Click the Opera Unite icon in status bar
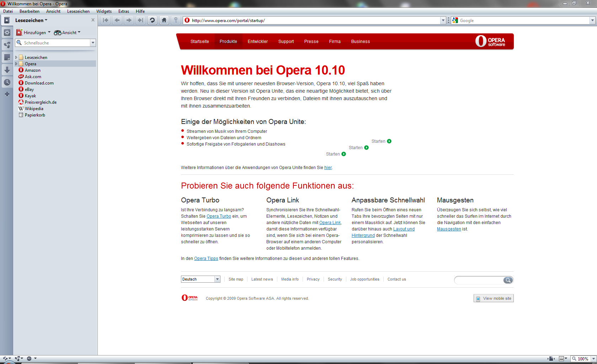This screenshot has height=364, width=597. coord(17,358)
